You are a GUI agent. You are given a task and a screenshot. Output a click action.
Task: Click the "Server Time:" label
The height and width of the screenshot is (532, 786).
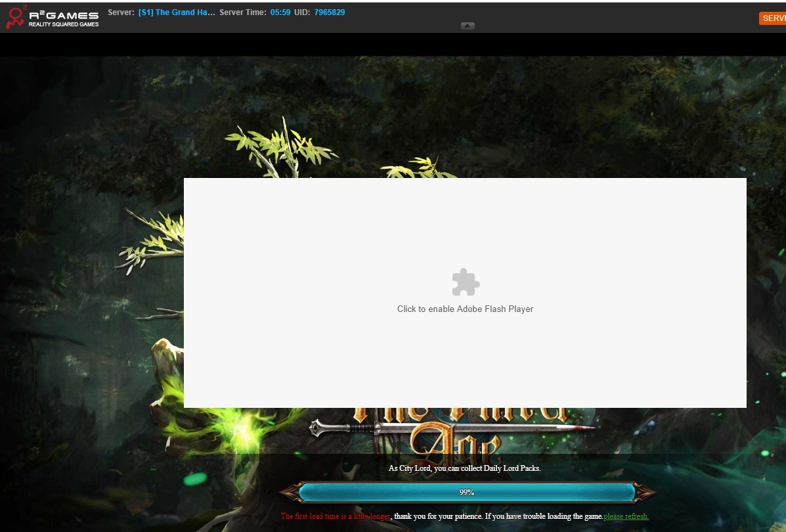pyautogui.click(x=243, y=12)
